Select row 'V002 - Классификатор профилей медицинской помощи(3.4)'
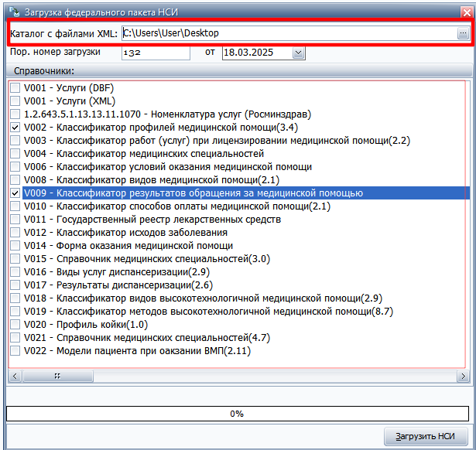Viewport: 476px width, 450px height. pyautogui.click(x=161, y=128)
